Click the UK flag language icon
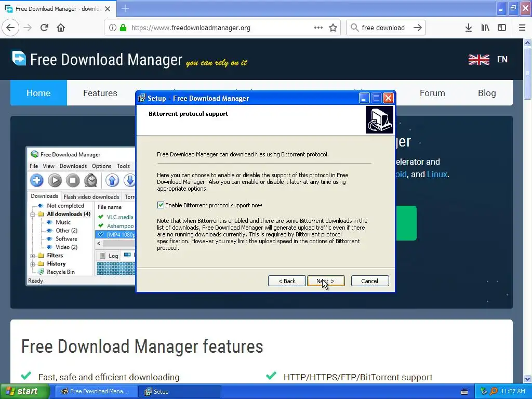Image resolution: width=532 pixels, height=399 pixels. point(478,59)
